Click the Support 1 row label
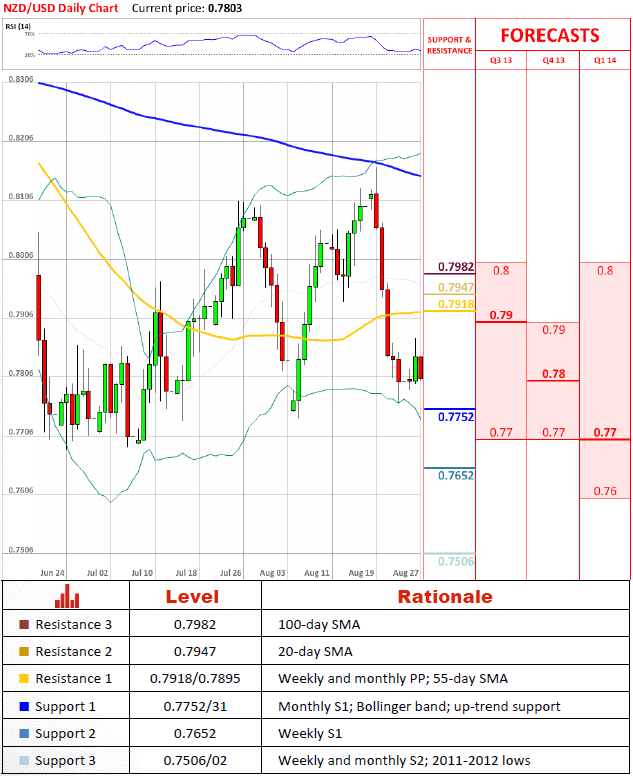This screenshot has height=776, width=633. (x=65, y=707)
